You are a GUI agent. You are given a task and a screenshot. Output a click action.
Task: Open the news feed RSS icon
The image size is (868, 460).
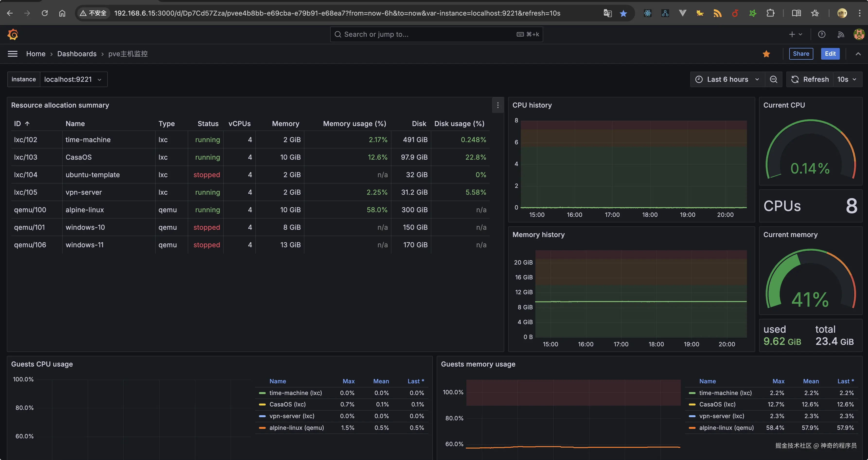(841, 34)
